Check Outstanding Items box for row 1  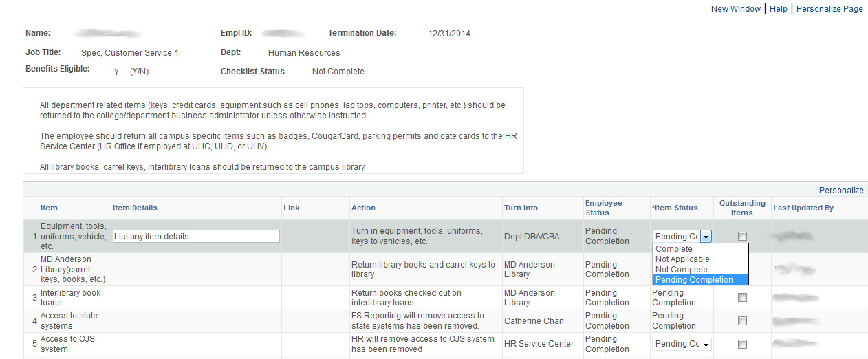point(742,237)
